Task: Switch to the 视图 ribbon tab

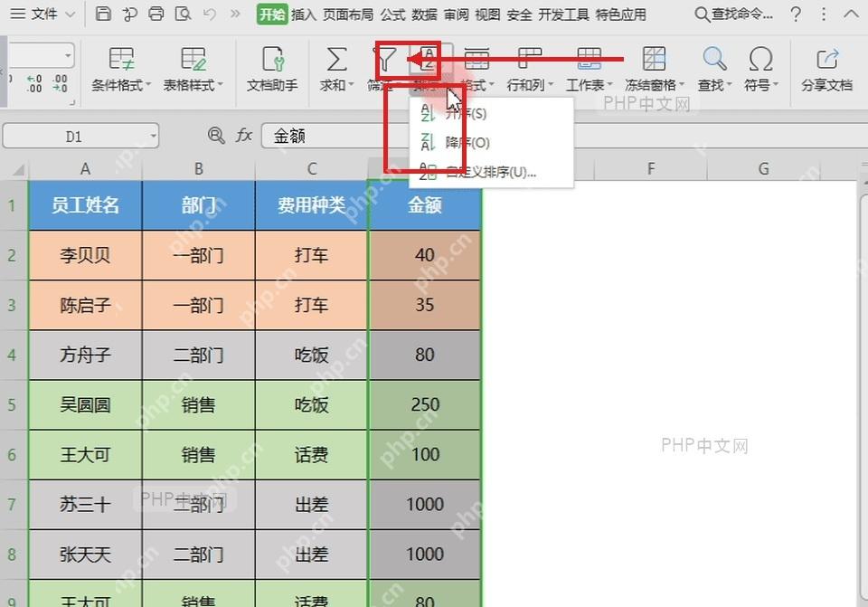Action: coord(487,14)
